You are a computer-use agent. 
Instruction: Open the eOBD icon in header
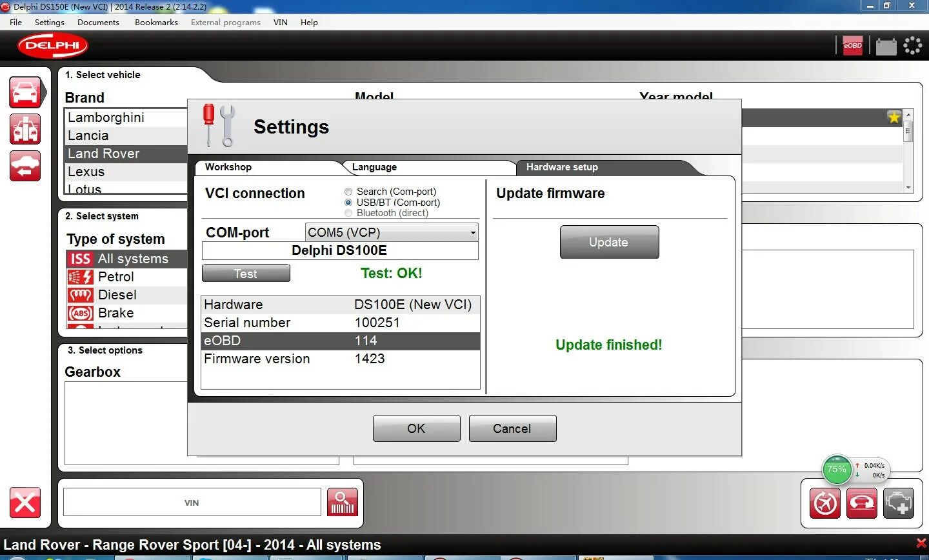click(852, 46)
